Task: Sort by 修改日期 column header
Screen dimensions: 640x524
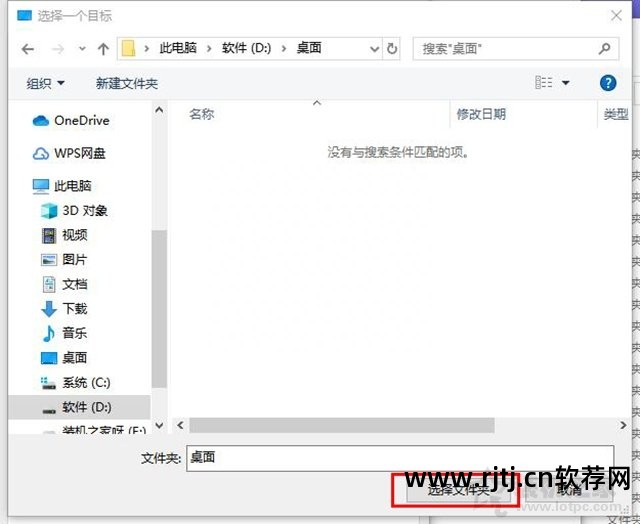Action: tap(481, 115)
